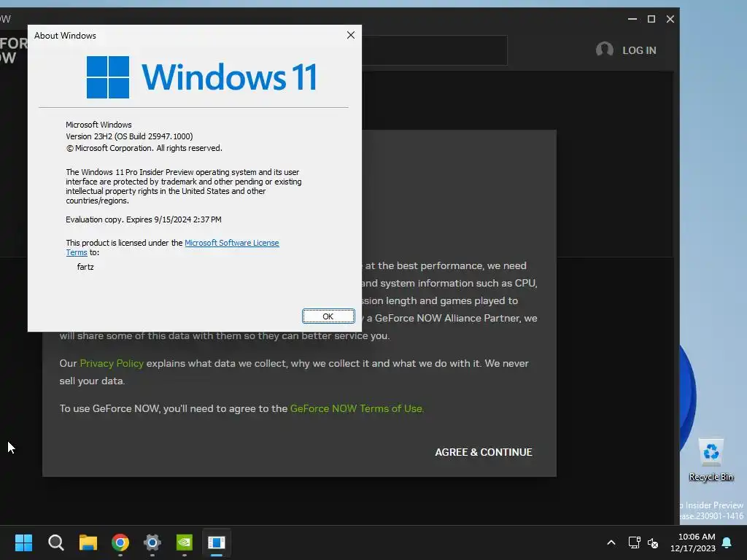Click the GeForce NOW search field
The width and height of the screenshot is (747, 560).
click(435, 50)
